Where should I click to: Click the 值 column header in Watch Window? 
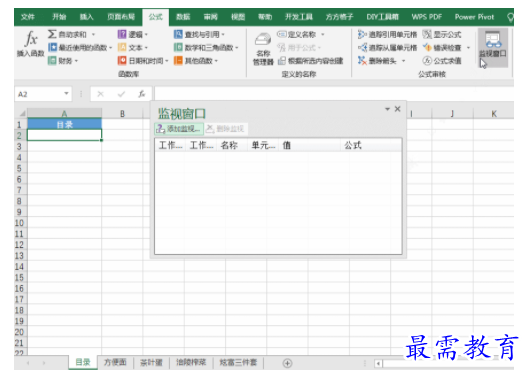[x=310, y=145]
